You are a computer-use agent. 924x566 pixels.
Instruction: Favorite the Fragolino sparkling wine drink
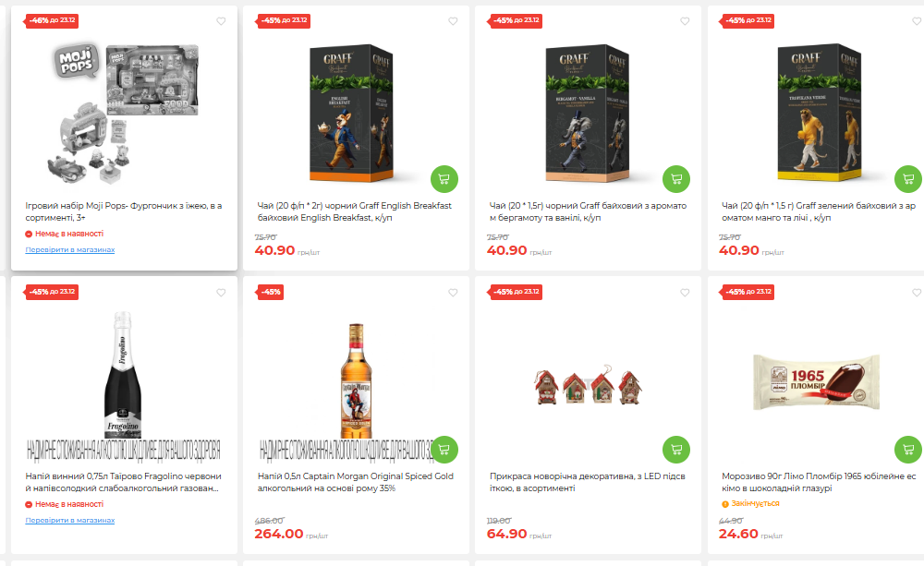pyautogui.click(x=221, y=293)
